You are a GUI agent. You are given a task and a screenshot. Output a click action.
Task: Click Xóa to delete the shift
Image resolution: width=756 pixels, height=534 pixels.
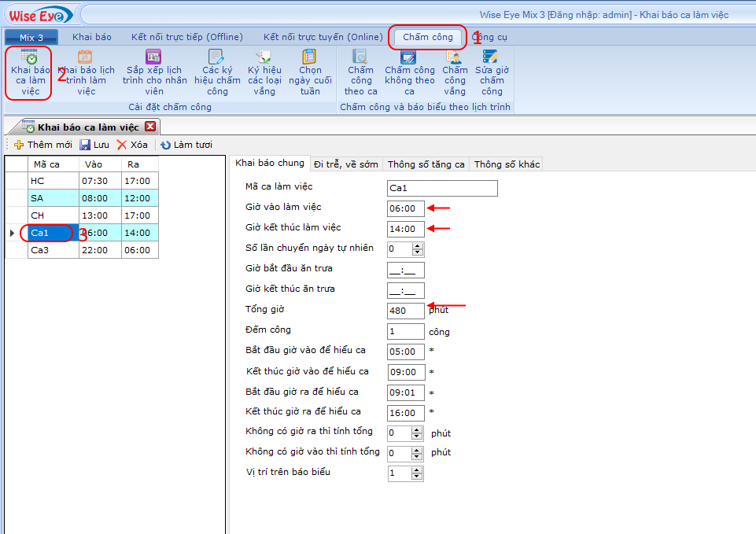coord(132,145)
